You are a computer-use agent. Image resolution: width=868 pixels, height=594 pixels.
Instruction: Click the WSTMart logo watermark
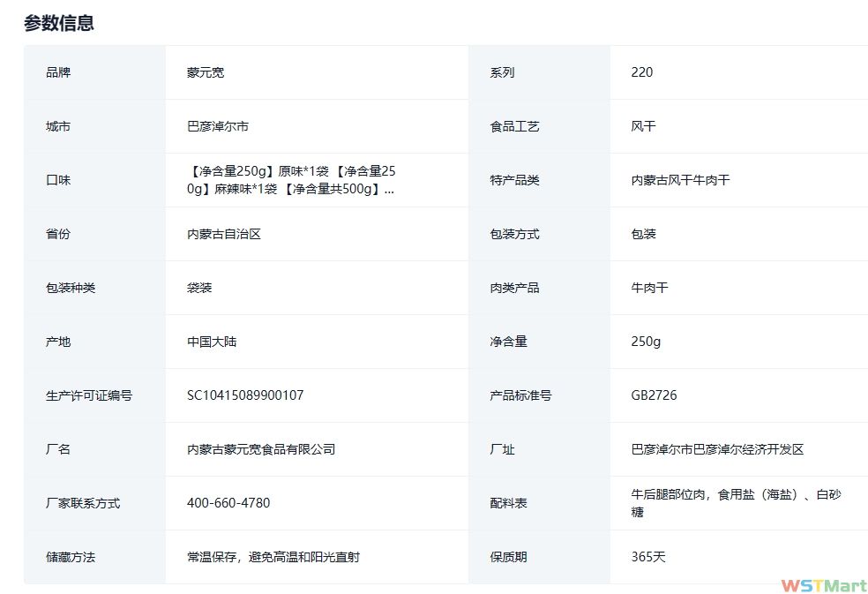tap(823, 586)
